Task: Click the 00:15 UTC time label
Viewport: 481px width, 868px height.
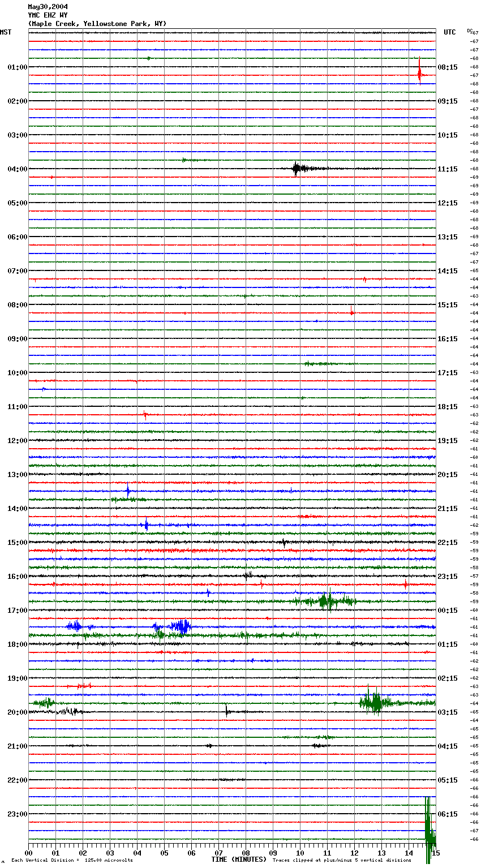Action: (448, 611)
